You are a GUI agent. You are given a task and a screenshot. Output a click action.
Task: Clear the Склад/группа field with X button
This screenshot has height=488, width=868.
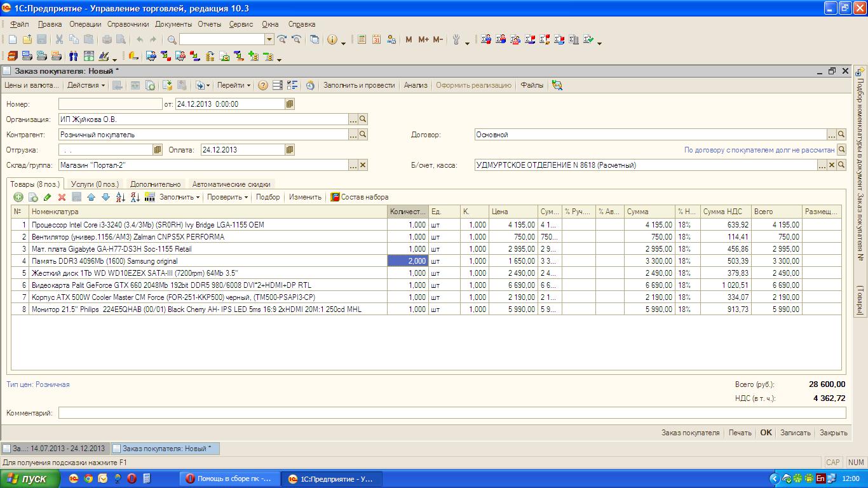[x=363, y=165]
